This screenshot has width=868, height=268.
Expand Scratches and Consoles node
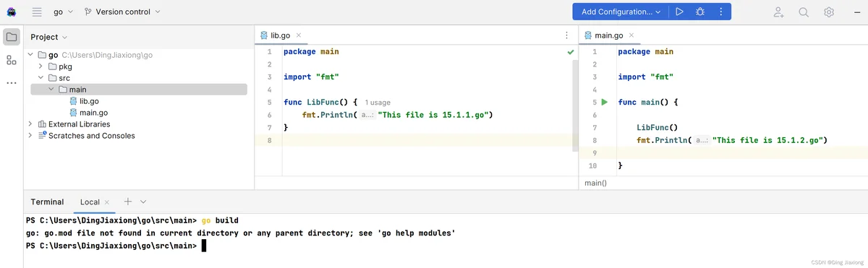[30, 136]
